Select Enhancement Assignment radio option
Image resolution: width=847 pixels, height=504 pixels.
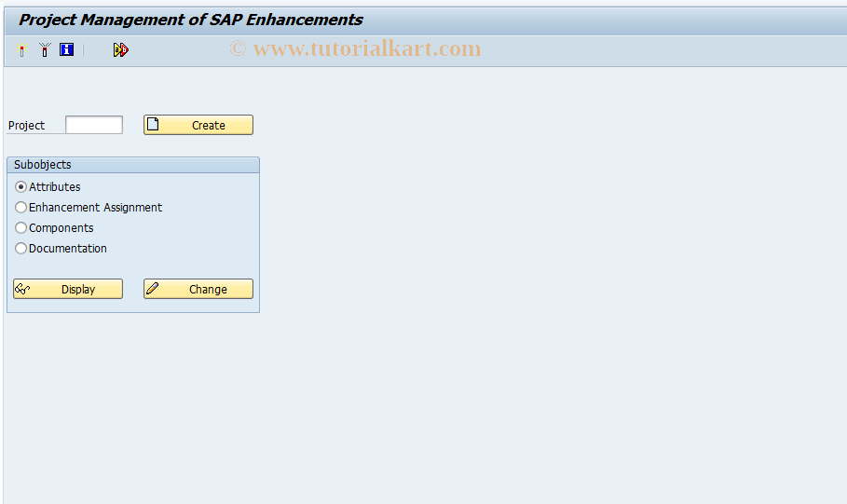click(x=21, y=208)
